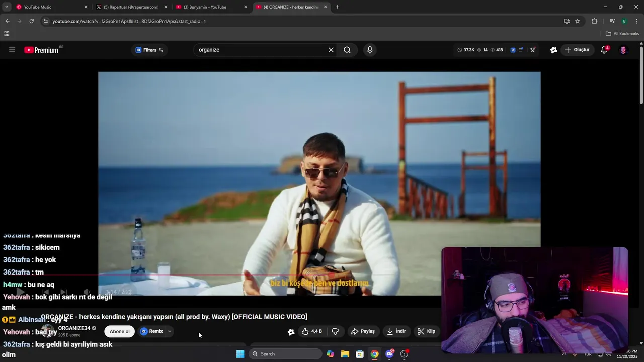The height and width of the screenshot is (362, 644).
Task: Like the video showing 4,4 B
Action: tap(311, 331)
